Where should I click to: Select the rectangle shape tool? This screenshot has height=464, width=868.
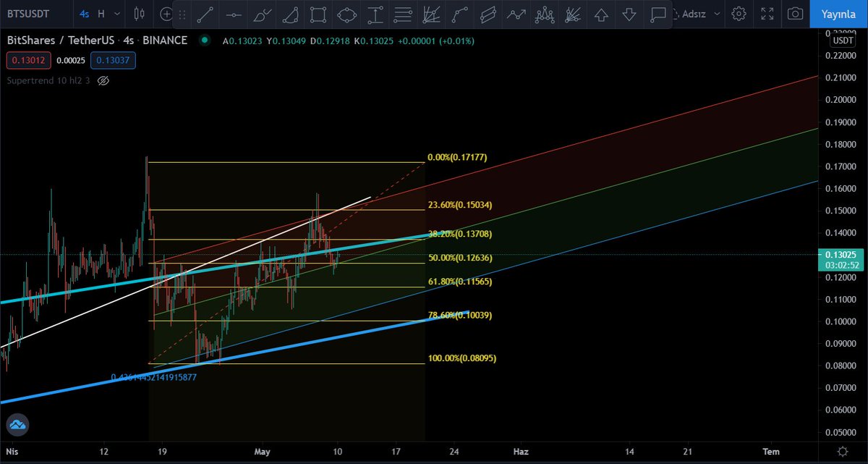pos(318,14)
